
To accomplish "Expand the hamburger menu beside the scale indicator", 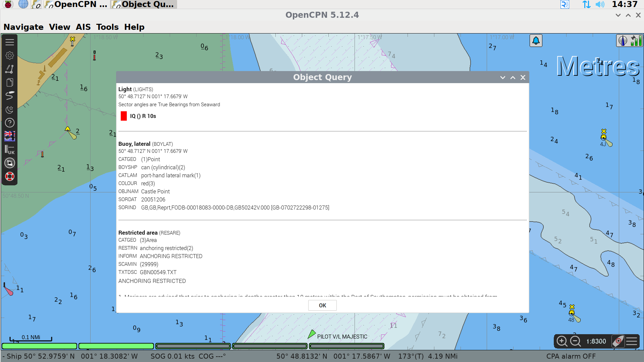I will pos(633,342).
